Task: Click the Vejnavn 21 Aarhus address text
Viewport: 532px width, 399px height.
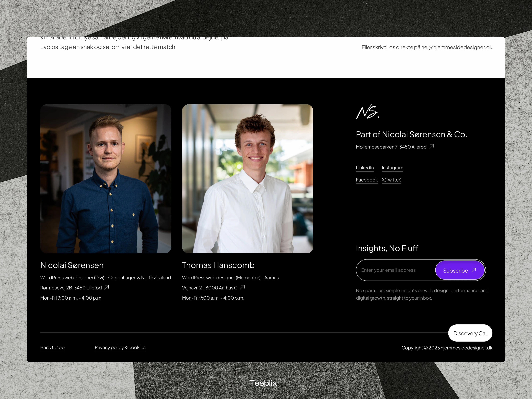Action: (209, 288)
